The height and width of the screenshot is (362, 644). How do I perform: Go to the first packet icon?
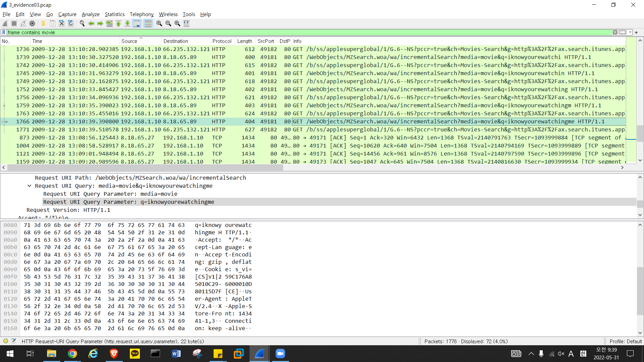pyautogui.click(x=118, y=23)
